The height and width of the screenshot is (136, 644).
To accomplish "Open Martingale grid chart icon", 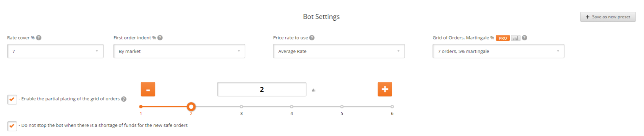I will pos(515,38).
